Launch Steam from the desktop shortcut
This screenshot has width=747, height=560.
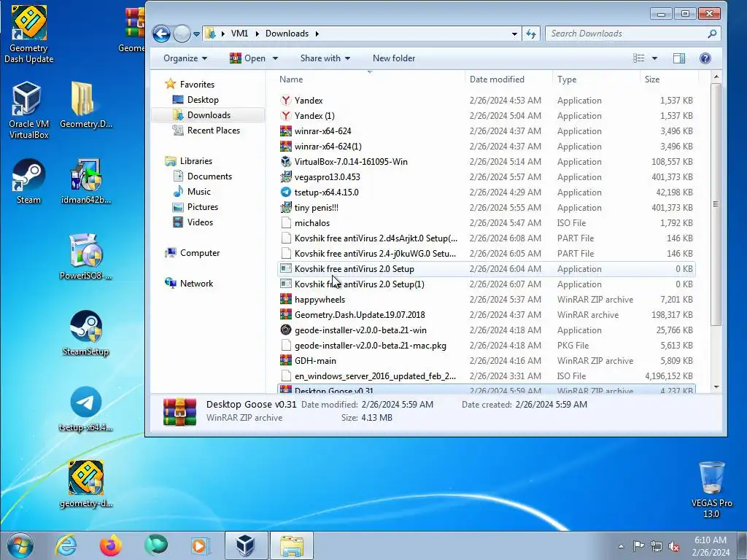[28, 182]
